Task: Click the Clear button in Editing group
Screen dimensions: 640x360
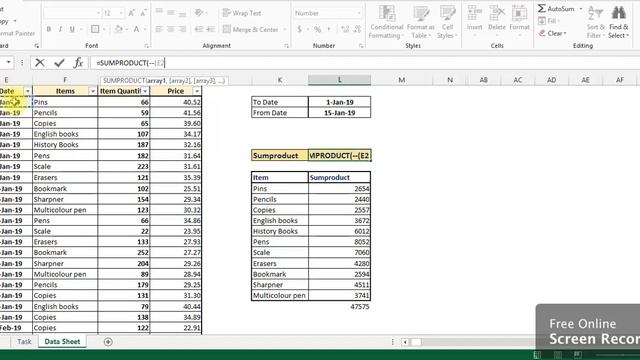Action: pos(553,33)
